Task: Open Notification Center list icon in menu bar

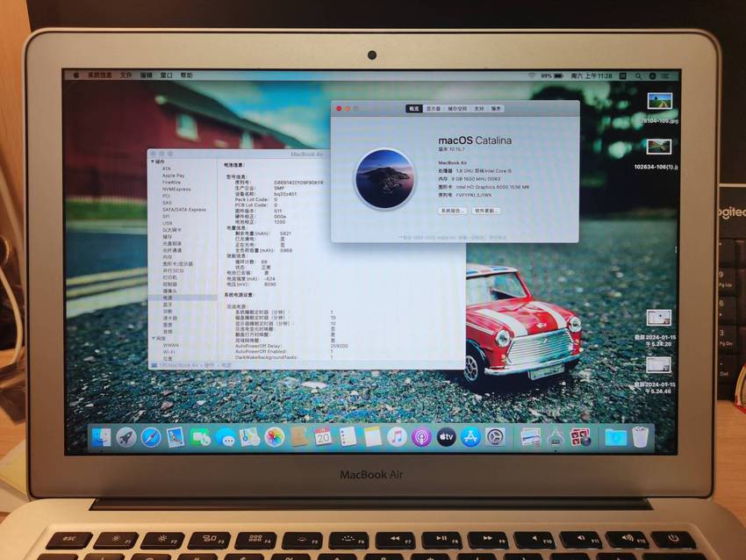Action: 665,75
